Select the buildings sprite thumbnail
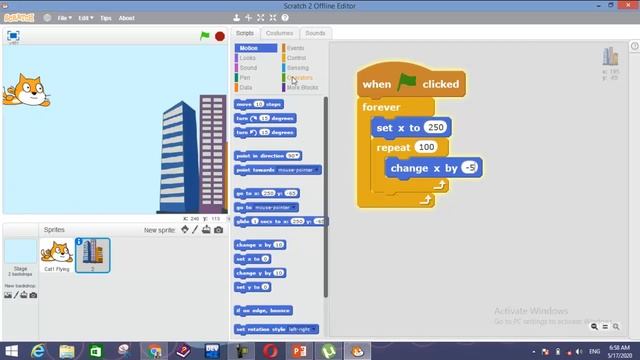 tap(93, 256)
